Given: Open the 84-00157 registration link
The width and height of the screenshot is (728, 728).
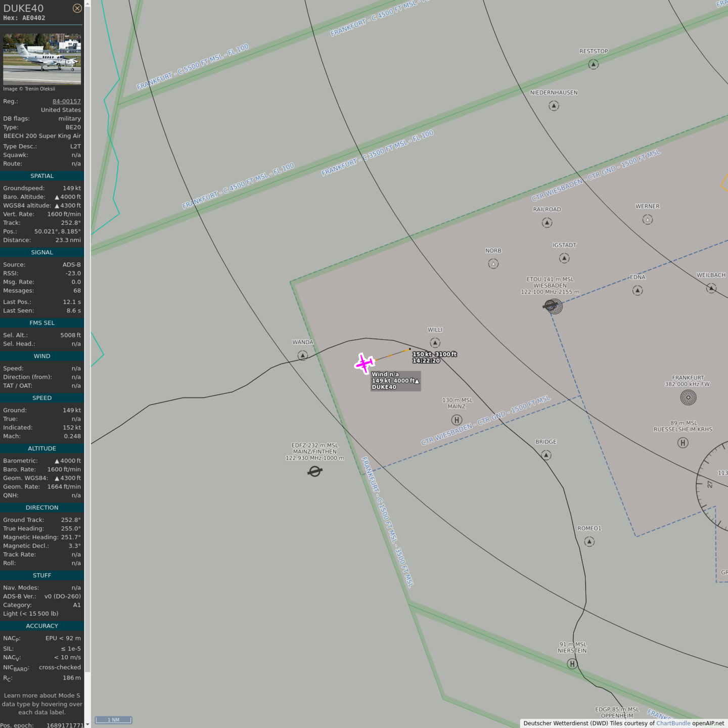Looking at the screenshot, I should click(66, 101).
